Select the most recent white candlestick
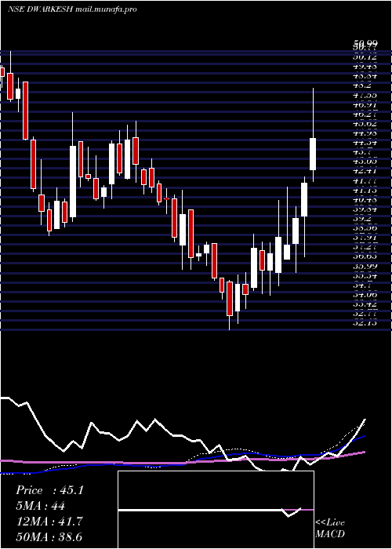The height and width of the screenshot is (549, 392). tap(313, 154)
